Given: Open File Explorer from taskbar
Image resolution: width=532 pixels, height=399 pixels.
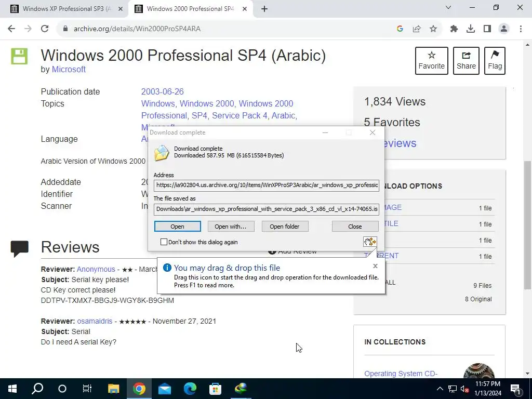Looking at the screenshot, I should [x=113, y=389].
